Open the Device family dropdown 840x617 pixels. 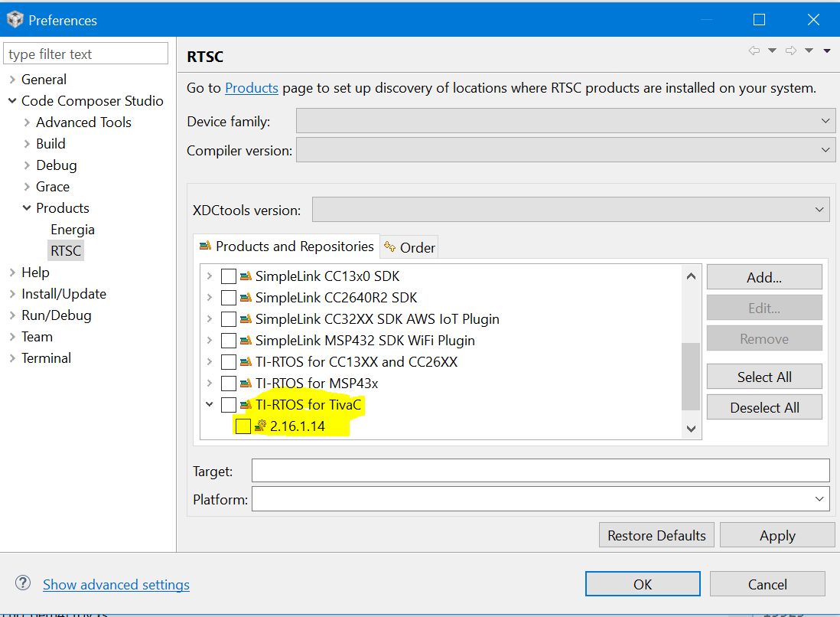point(565,121)
